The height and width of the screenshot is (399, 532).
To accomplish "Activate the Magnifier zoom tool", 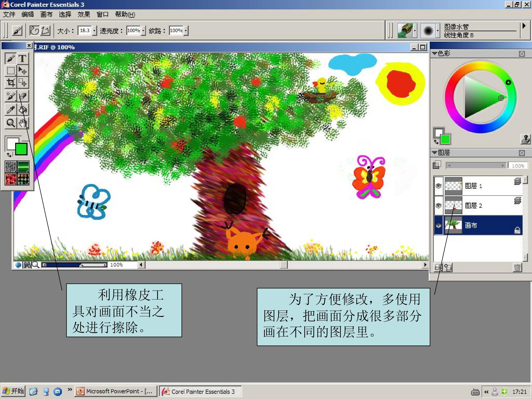I will [x=11, y=123].
